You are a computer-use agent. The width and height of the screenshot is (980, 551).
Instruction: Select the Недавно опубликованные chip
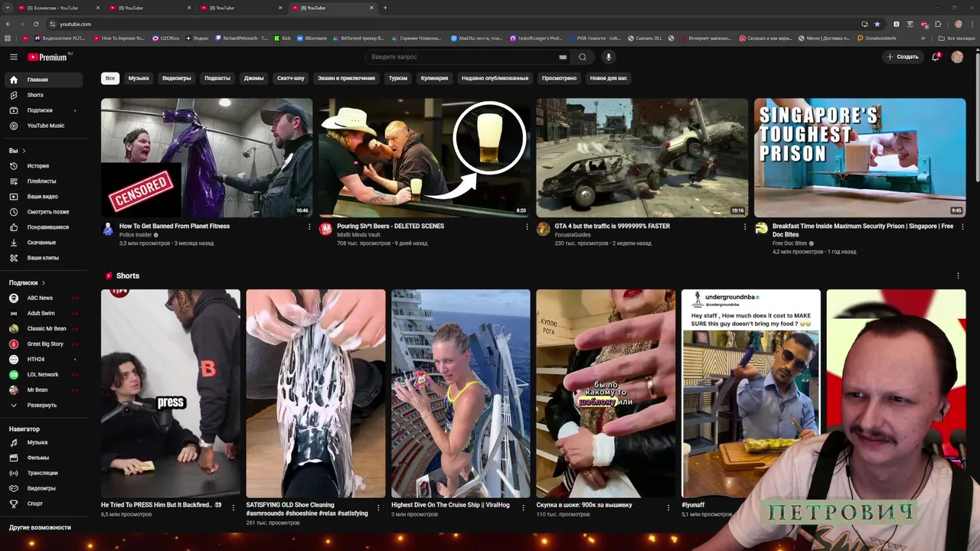tap(495, 78)
